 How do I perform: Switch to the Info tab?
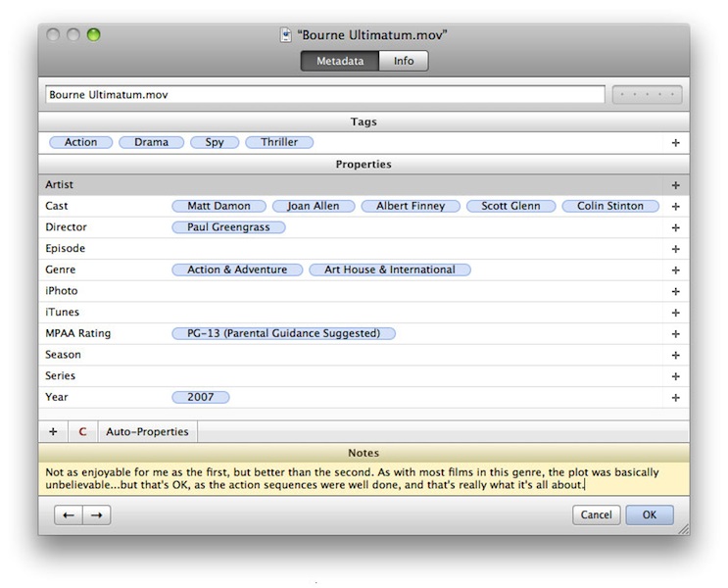coord(404,61)
